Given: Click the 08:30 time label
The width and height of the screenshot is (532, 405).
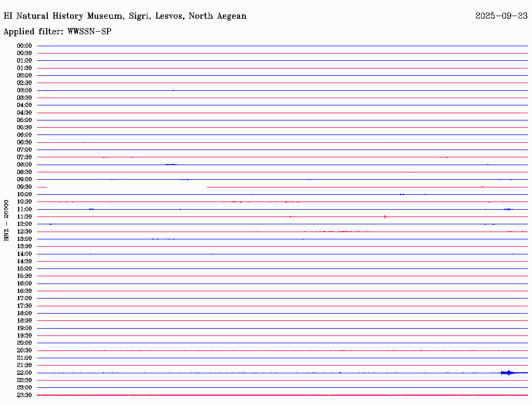Looking at the screenshot, I should pos(24,172).
